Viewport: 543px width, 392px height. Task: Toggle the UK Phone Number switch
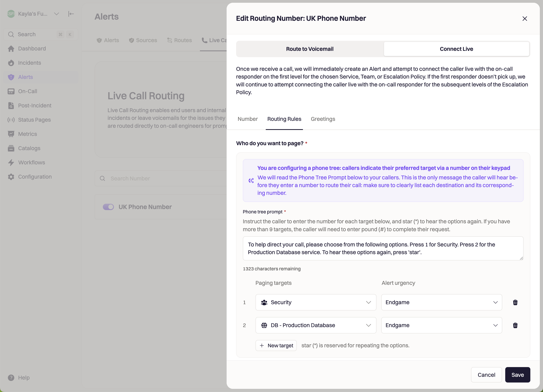click(108, 207)
